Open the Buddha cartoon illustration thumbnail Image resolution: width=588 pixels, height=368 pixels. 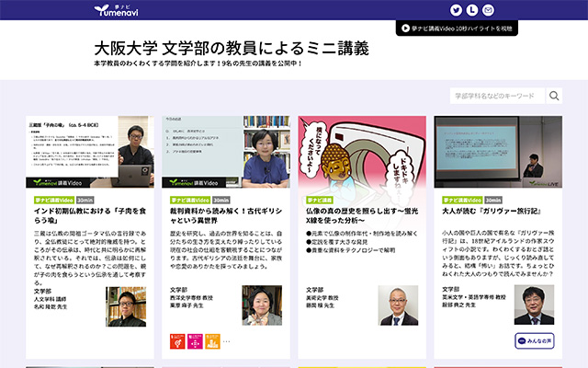362,152
